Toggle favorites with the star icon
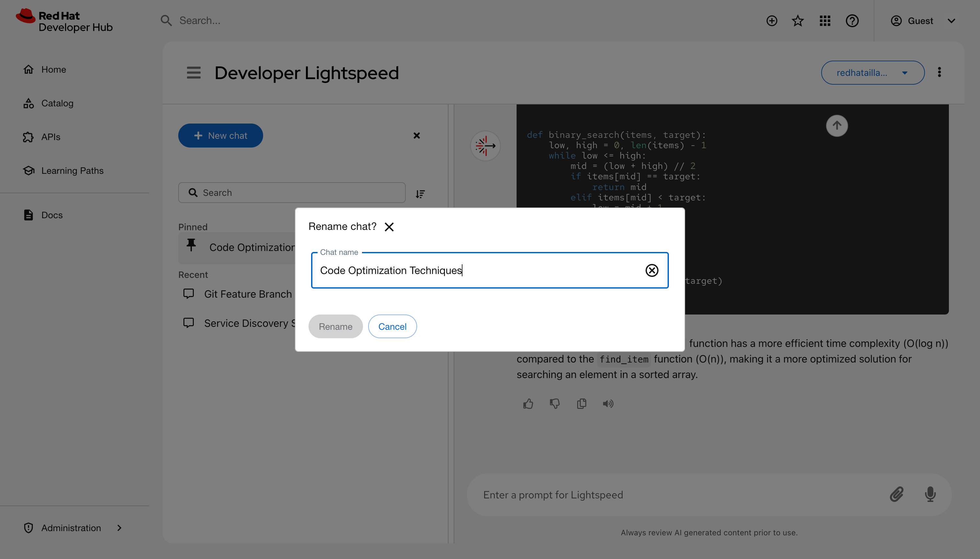The height and width of the screenshot is (559, 980). (798, 21)
